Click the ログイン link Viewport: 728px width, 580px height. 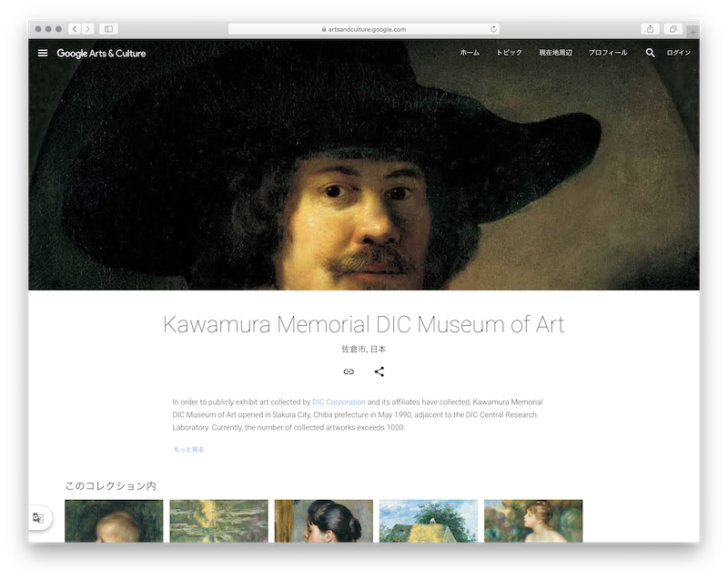[678, 53]
